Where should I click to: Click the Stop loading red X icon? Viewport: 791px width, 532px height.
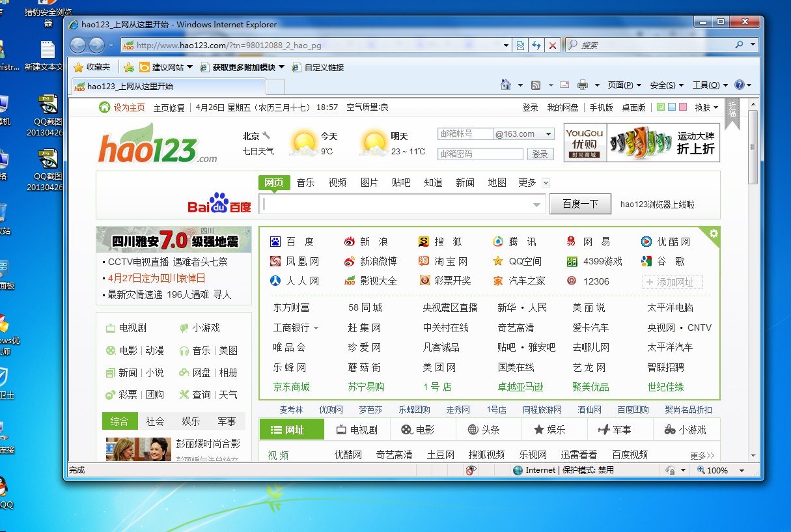pos(552,45)
